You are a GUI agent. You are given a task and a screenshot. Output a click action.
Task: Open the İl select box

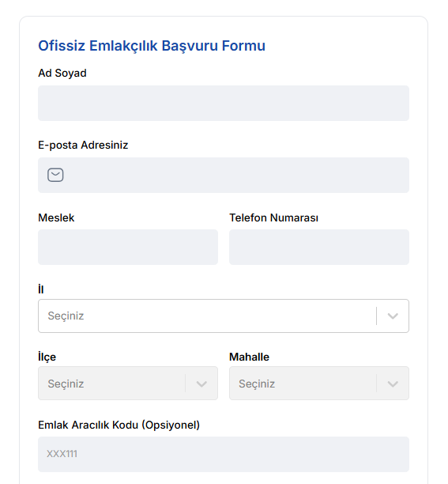pyautogui.click(x=224, y=316)
